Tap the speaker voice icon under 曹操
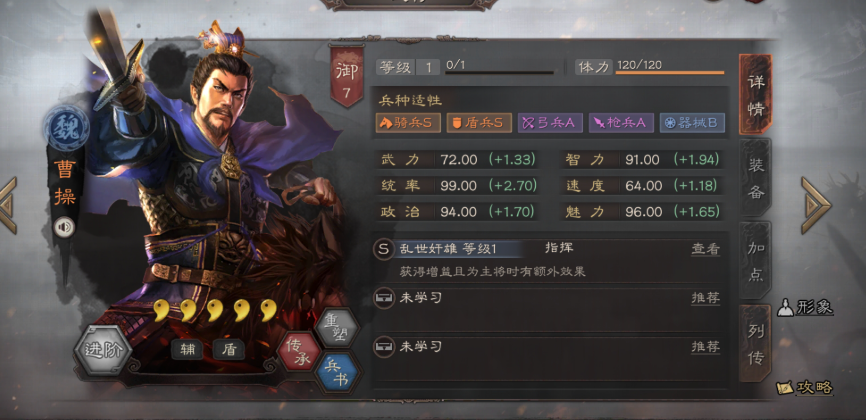The image size is (866, 420). pos(64,227)
